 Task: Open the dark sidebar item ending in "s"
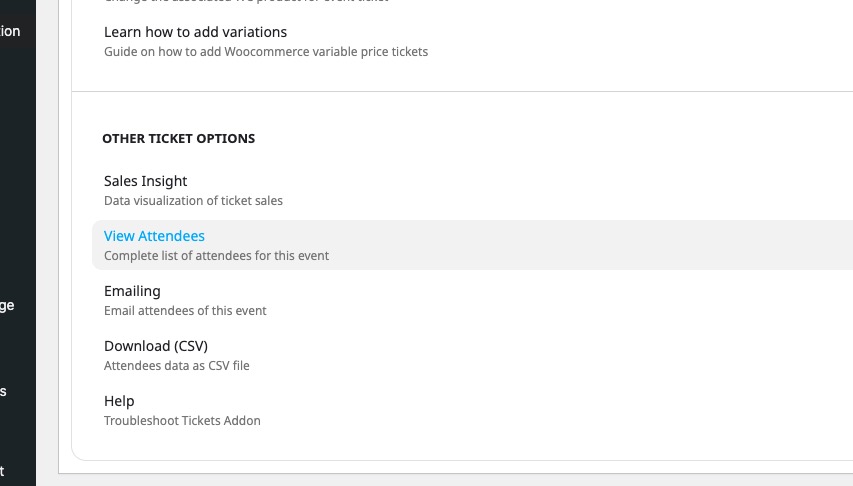[x=3, y=391]
